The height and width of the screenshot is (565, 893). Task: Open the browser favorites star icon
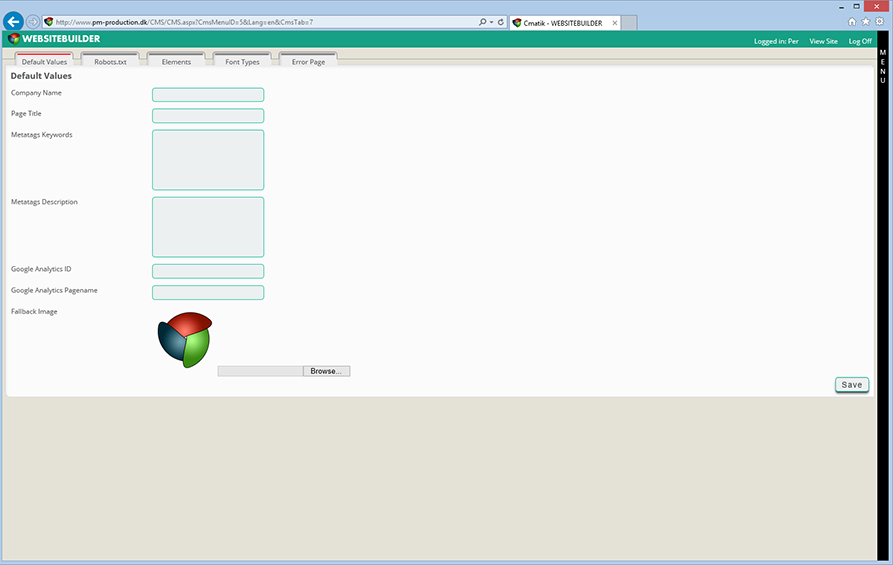click(866, 21)
